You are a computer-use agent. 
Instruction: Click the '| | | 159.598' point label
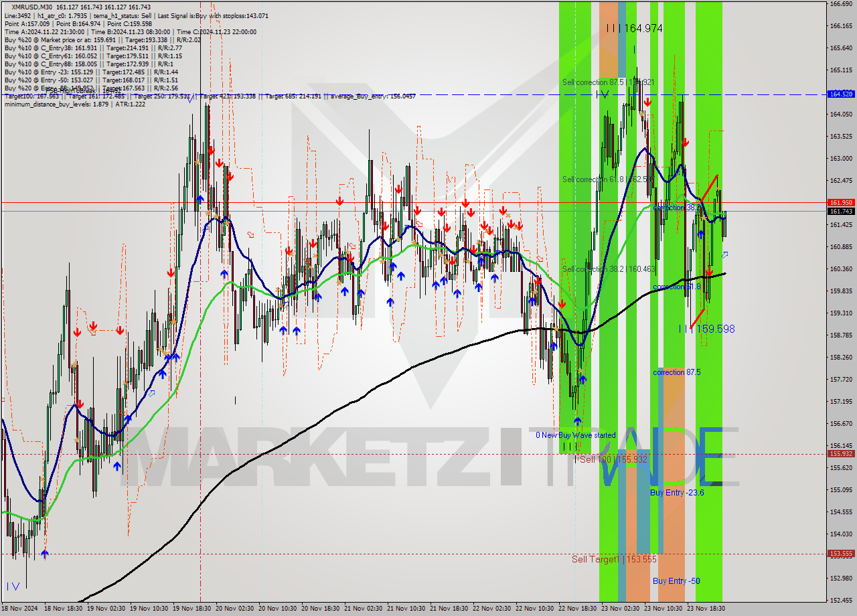pyautogui.click(x=706, y=329)
